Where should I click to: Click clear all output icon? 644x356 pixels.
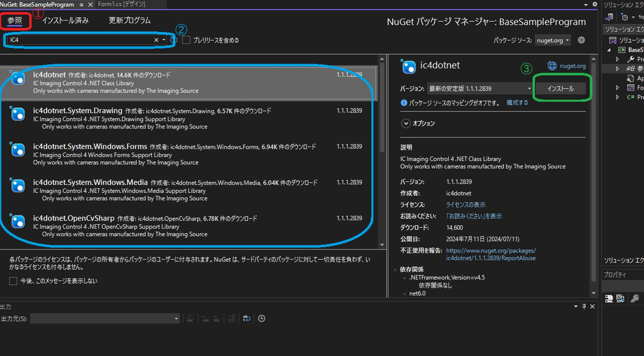[x=231, y=318]
